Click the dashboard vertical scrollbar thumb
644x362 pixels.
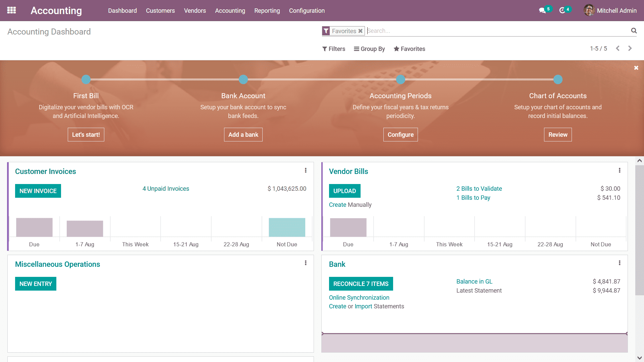tap(639, 230)
